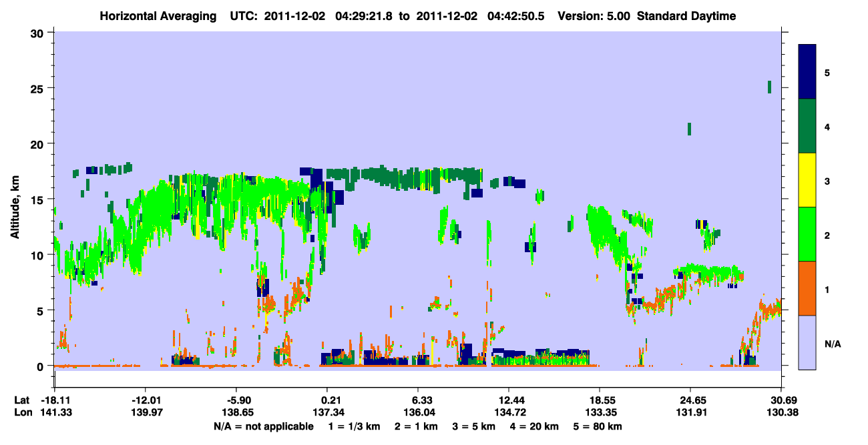Click the longitude value 130.38
Viewport: 868px width, 445px height.
coord(781,412)
